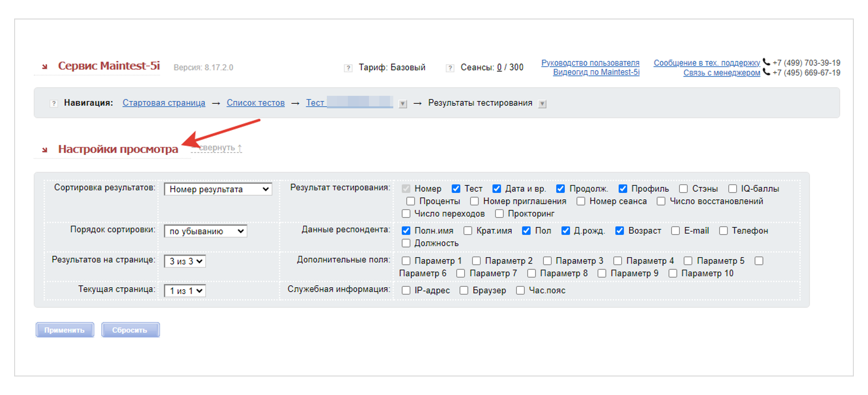Enable the Стэны checkbox
The width and height of the screenshot is (868, 395).
click(684, 189)
